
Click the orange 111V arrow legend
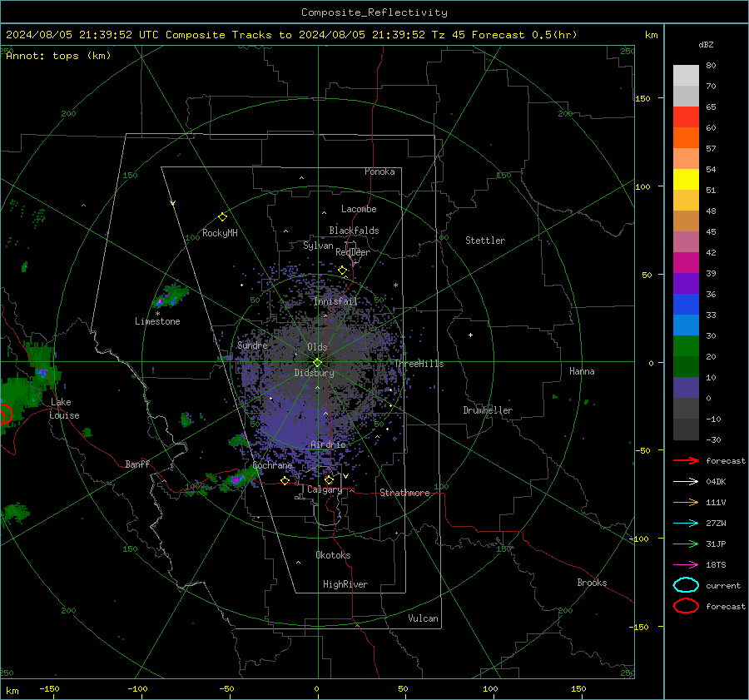point(686,502)
